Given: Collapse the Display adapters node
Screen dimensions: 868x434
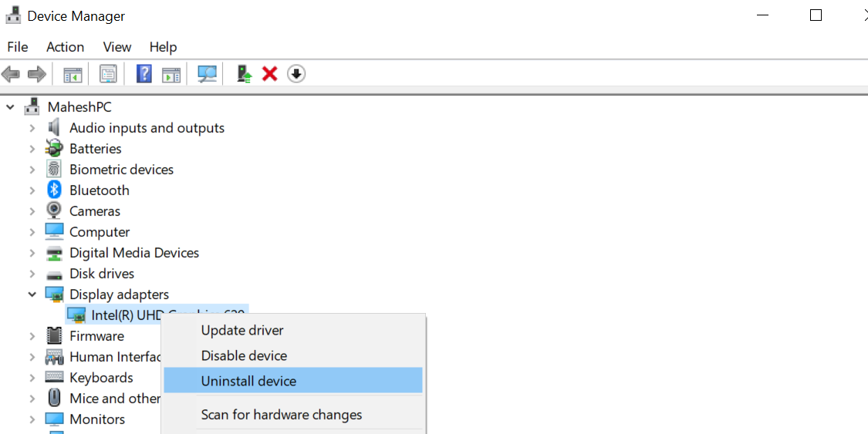Looking at the screenshot, I should (x=32, y=294).
